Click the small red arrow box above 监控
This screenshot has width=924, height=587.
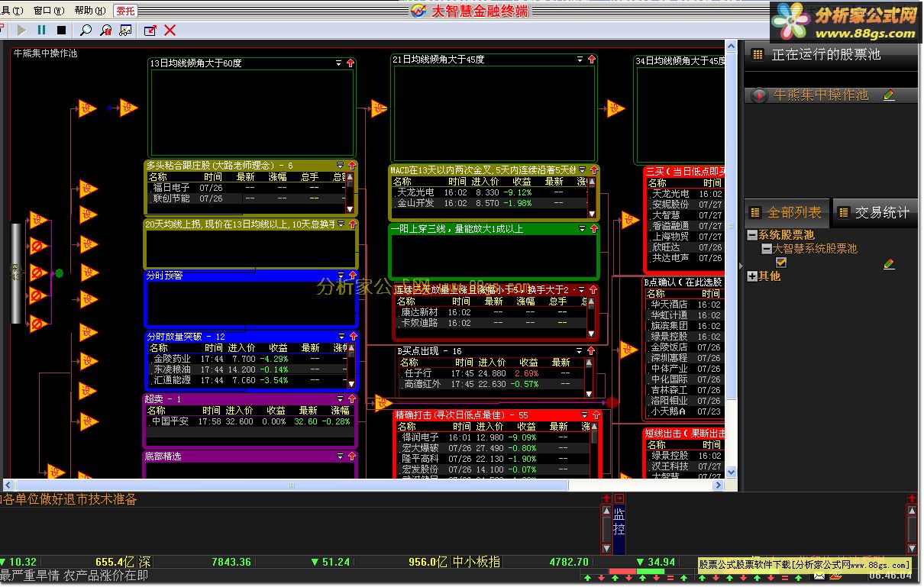tap(619, 498)
